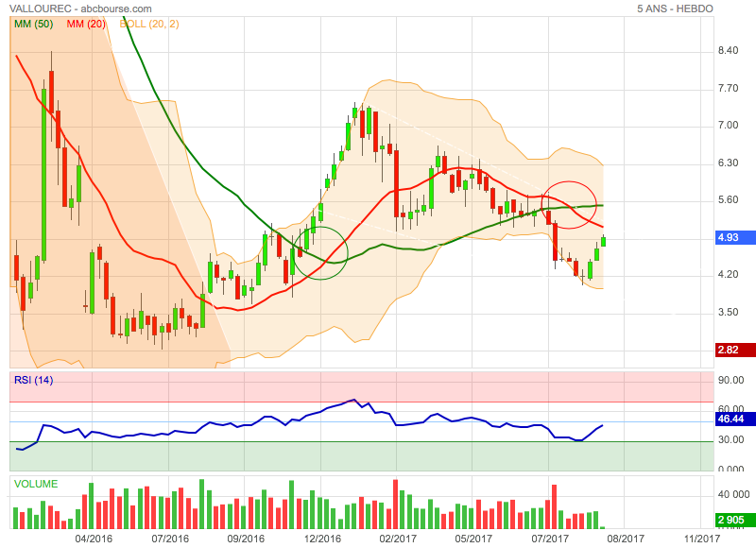Click the 7.00 price axis label
The image size is (756, 548).
728,126
